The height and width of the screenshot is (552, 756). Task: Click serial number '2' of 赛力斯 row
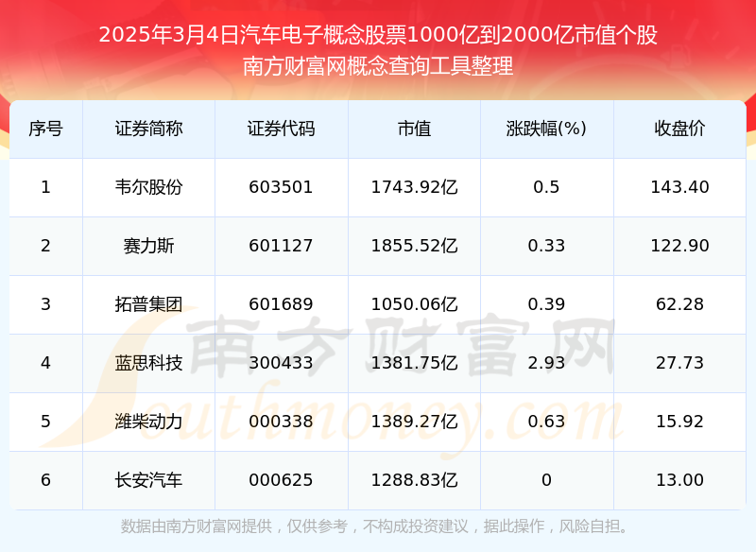[x=45, y=246]
